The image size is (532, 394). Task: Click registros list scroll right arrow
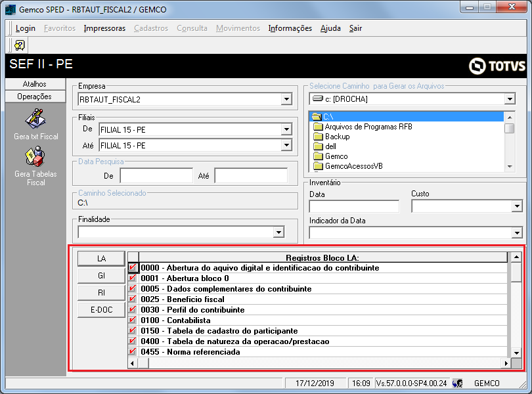pos(506,363)
